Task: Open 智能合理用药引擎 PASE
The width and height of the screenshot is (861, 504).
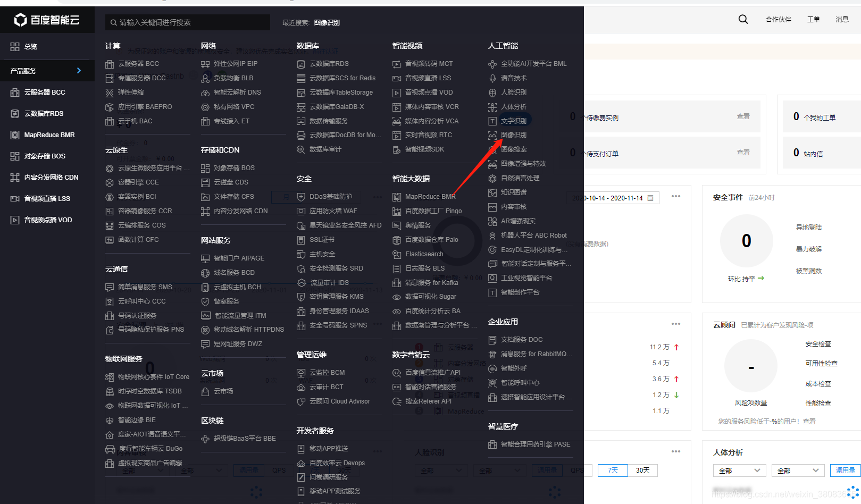Action: 536,444
